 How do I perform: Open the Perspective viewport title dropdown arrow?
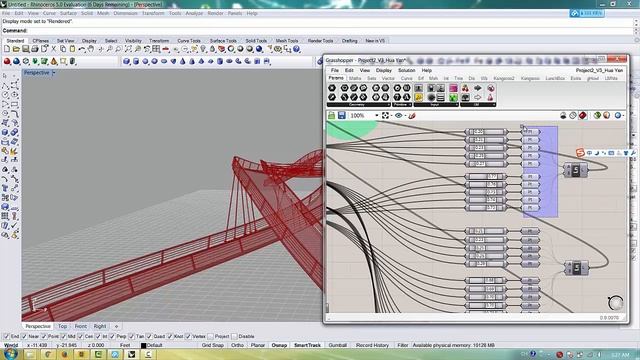tap(53, 73)
